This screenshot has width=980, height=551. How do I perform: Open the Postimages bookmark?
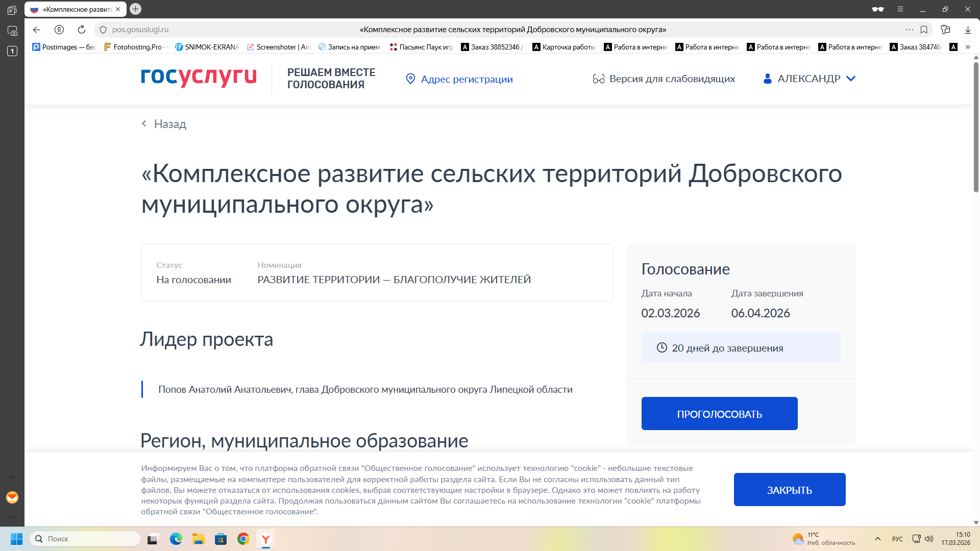pyautogui.click(x=64, y=47)
